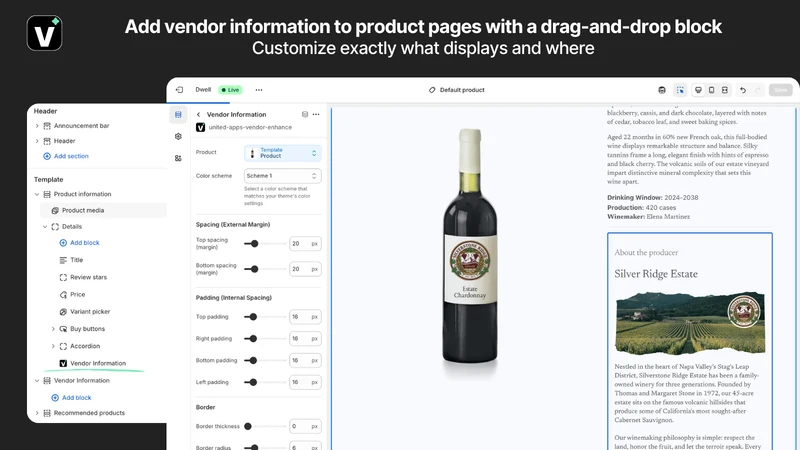Adjust the Right padding slider
Viewport: 800px width, 450px height.
click(253, 339)
